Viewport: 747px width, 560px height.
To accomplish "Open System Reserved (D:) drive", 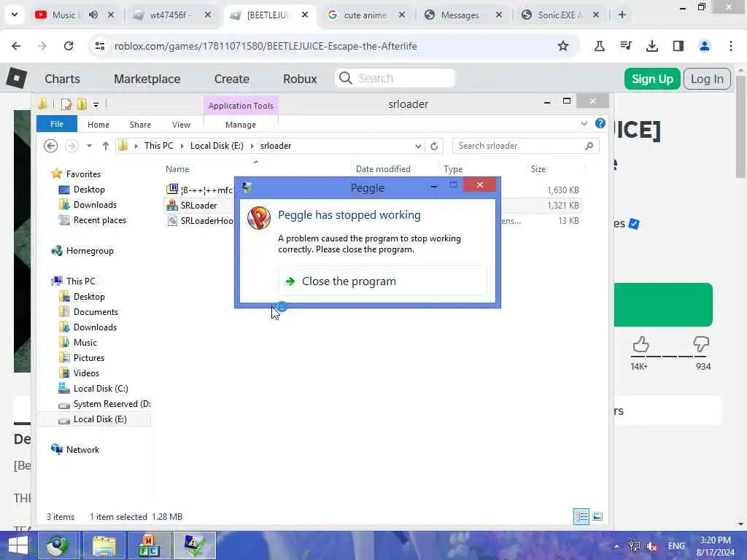I will tap(112, 404).
